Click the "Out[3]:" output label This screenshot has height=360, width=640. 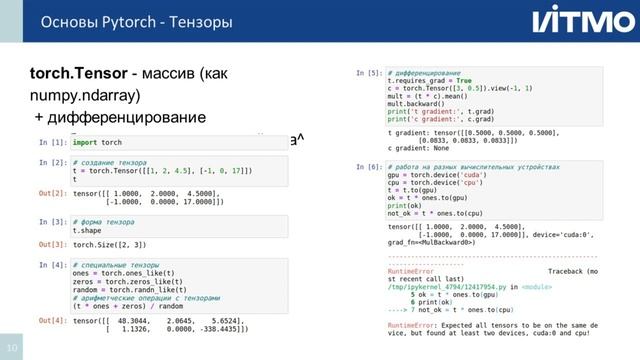pos(53,244)
